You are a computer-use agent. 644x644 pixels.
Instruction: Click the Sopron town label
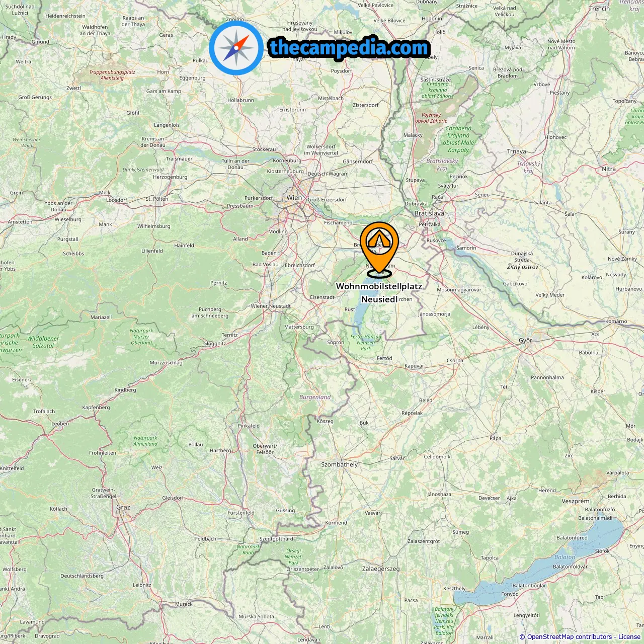point(336,342)
